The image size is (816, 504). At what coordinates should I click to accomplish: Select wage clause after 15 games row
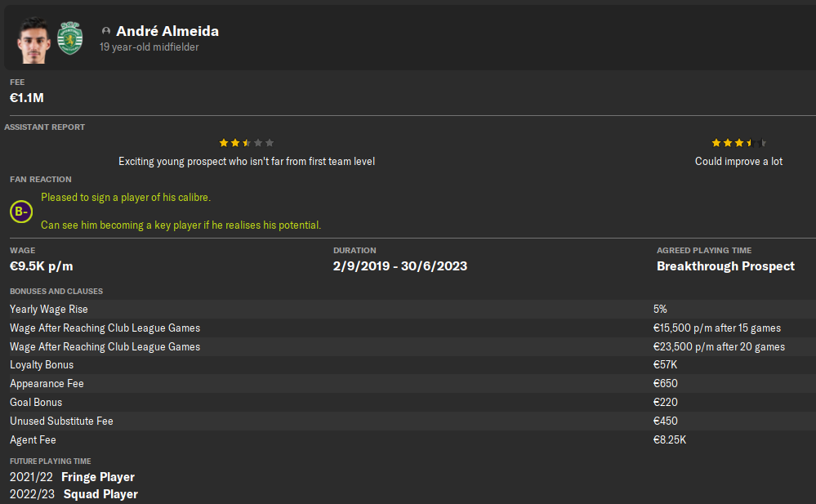coord(408,328)
